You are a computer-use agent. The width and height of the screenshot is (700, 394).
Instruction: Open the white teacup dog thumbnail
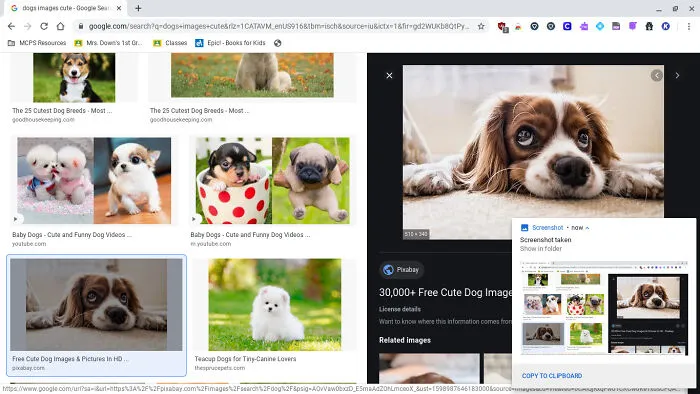pyautogui.click(x=275, y=305)
